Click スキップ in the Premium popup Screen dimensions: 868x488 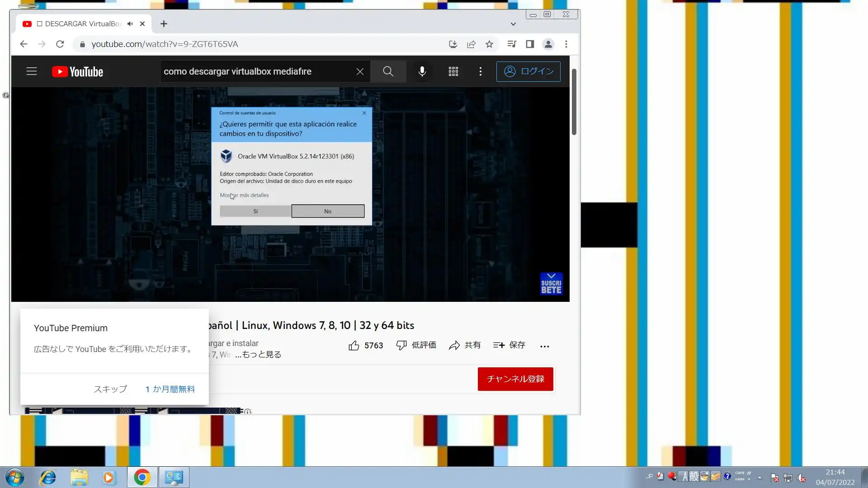110,389
